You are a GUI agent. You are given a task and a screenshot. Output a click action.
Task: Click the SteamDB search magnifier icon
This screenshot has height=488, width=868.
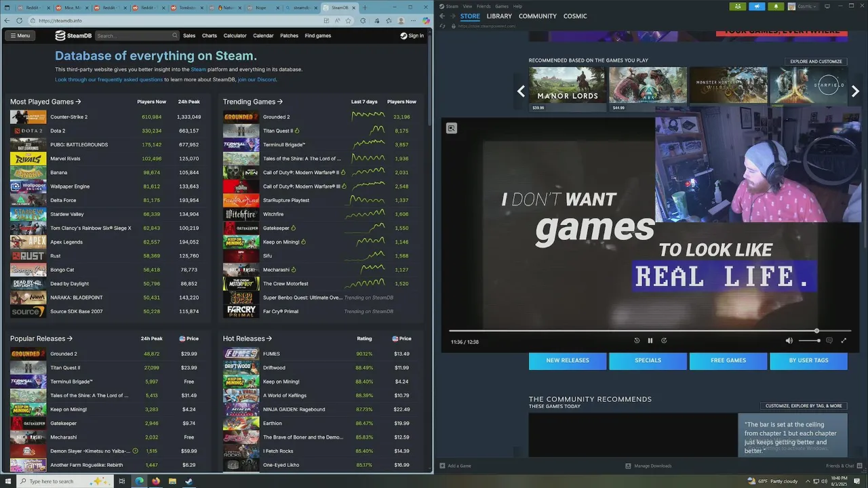[174, 35]
